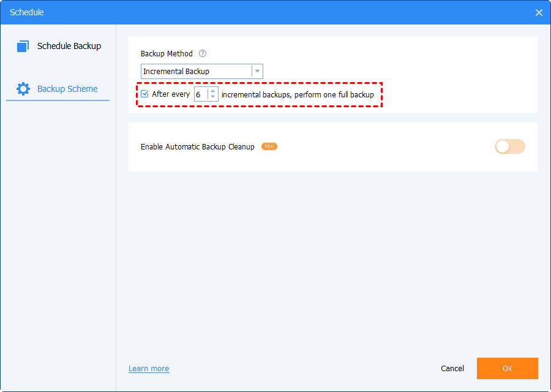The width and height of the screenshot is (551, 392).
Task: Select the Incremental Backup combo box
Action: click(201, 72)
